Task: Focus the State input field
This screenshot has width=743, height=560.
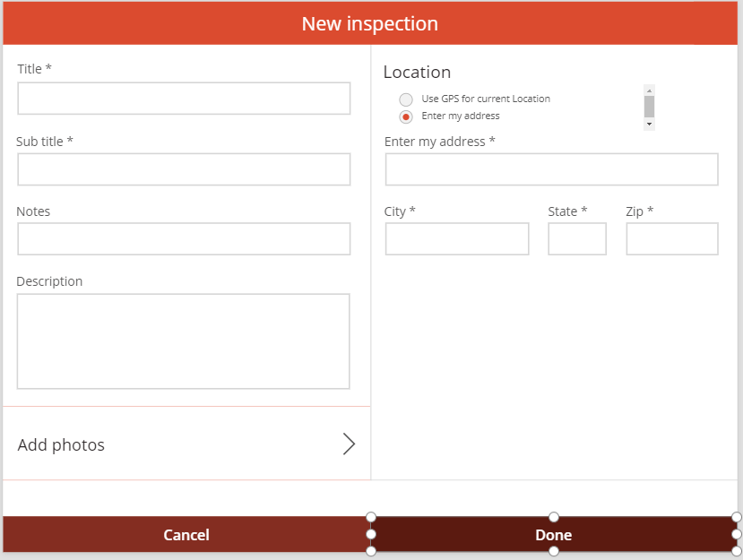Action: click(577, 238)
